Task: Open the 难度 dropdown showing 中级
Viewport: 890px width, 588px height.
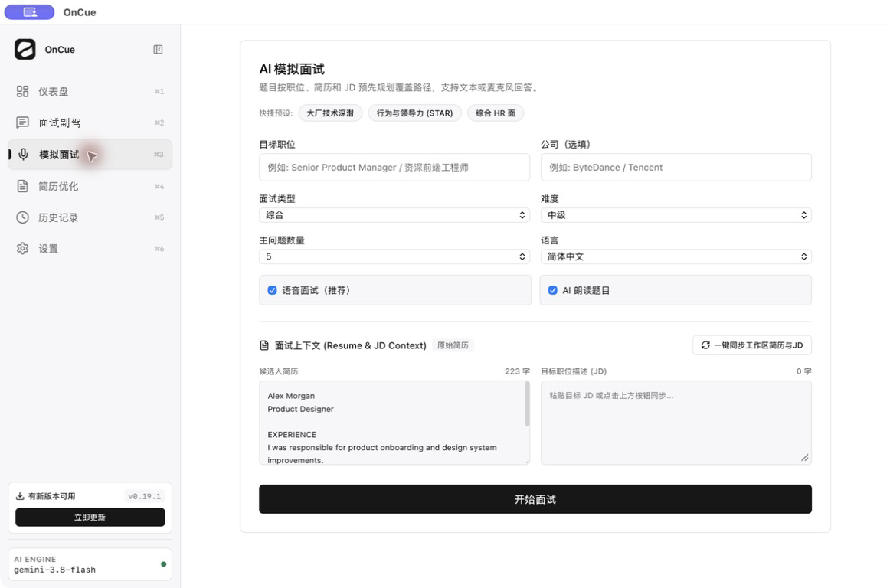Action: click(x=676, y=215)
